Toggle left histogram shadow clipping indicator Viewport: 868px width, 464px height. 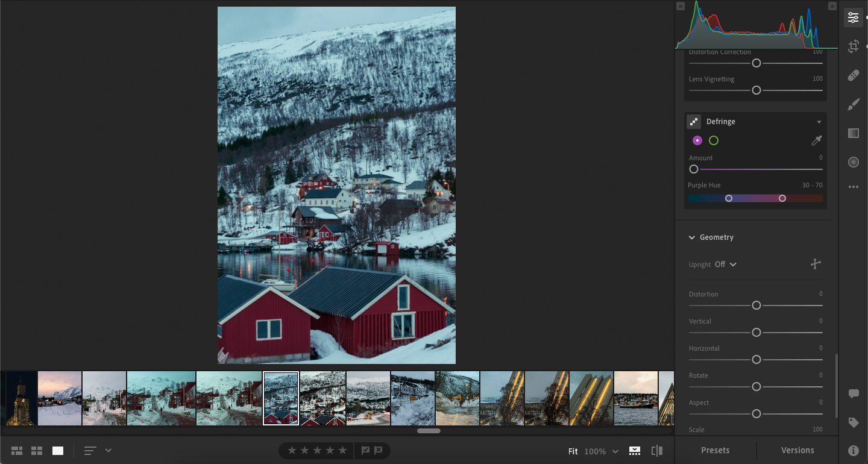point(681,6)
